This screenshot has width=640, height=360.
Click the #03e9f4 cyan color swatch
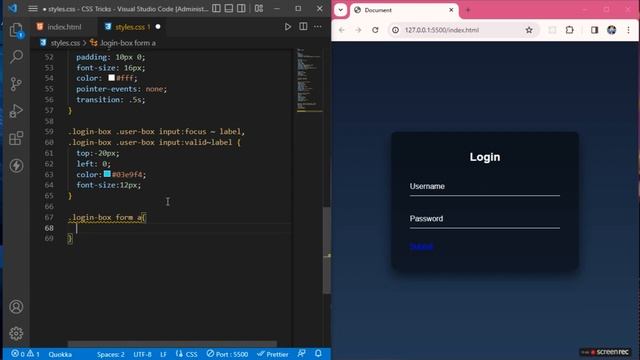(x=107, y=174)
